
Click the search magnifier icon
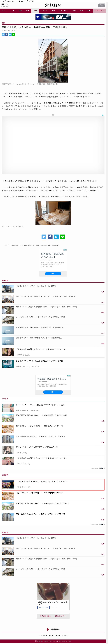coord(7,5)
